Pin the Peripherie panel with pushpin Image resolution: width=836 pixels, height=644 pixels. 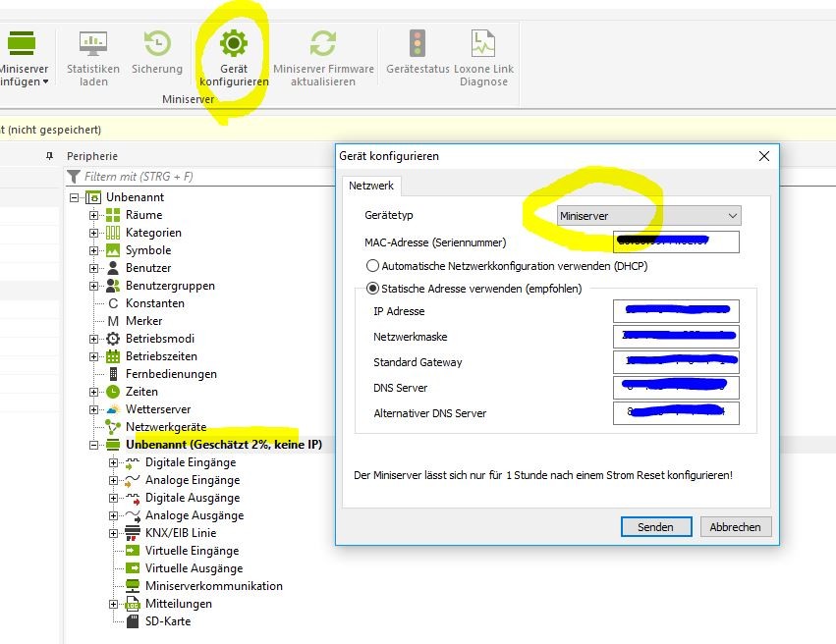tap(49, 156)
